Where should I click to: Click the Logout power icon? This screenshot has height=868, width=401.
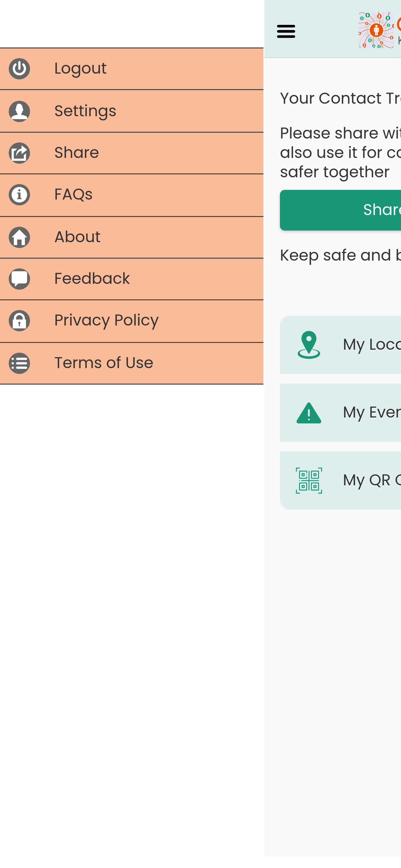click(19, 69)
